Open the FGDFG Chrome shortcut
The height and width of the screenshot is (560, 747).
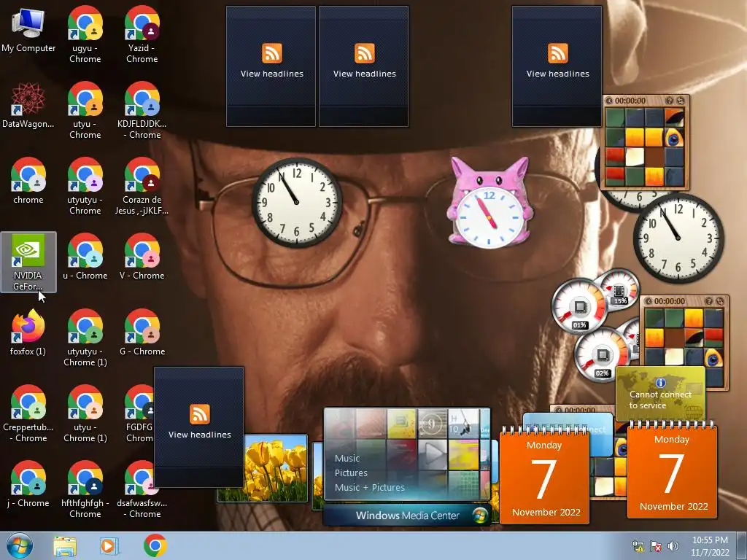[139, 413]
